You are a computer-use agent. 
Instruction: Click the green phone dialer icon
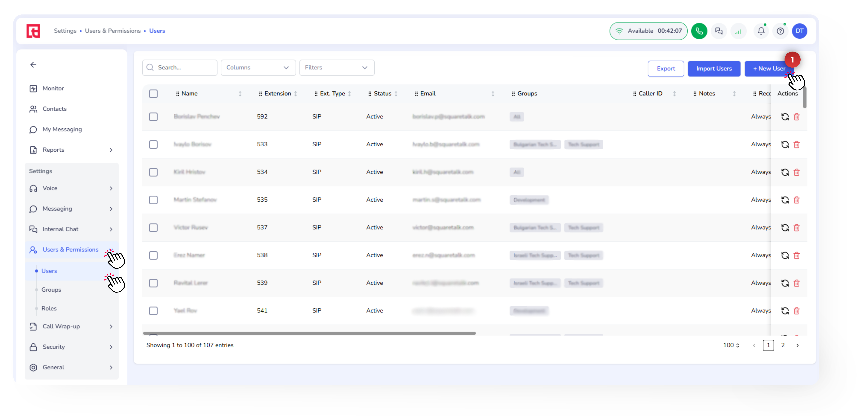click(x=699, y=31)
